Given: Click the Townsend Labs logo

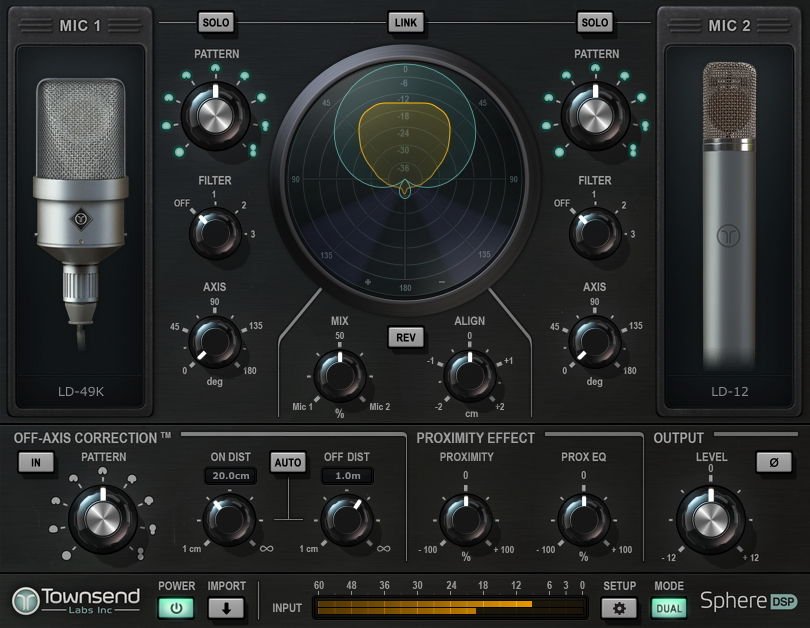Looking at the screenshot, I should (x=76, y=601).
